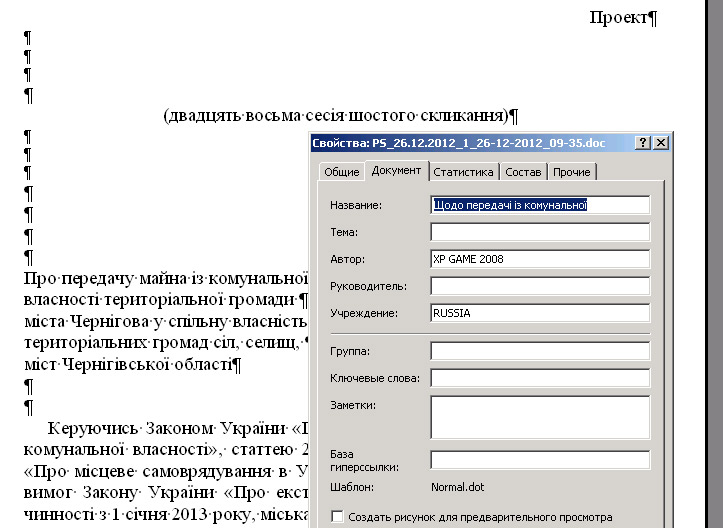The image size is (723, 528).
Task: Focus the empty Тема field
Action: point(540,232)
